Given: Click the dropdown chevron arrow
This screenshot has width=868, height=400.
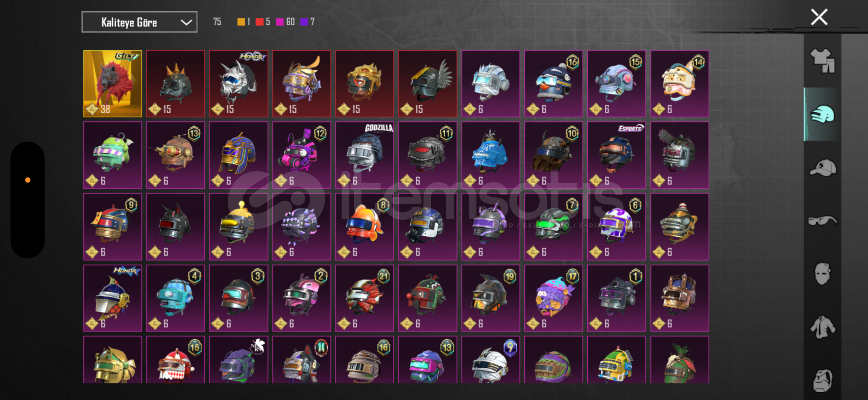Looking at the screenshot, I should 186,23.
